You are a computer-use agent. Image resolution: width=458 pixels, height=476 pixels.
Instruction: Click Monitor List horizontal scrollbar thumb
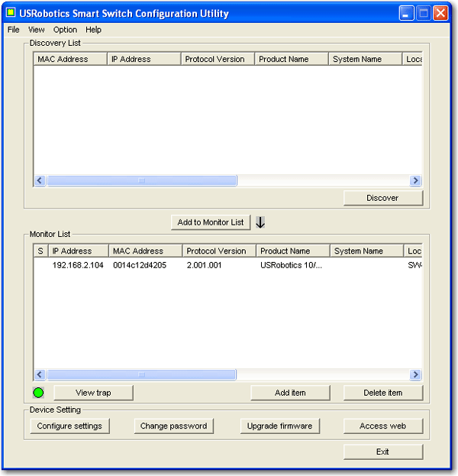click(141, 374)
